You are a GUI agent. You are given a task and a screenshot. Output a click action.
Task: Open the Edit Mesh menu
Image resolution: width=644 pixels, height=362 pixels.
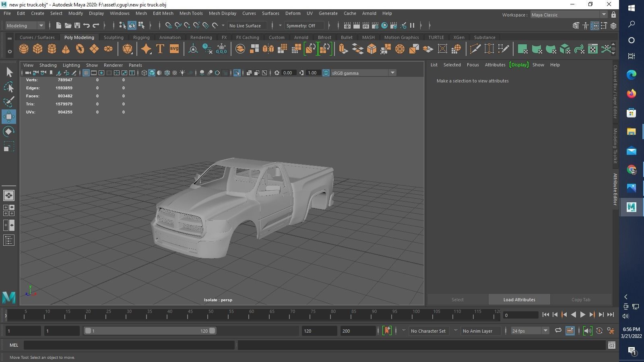[x=163, y=13]
